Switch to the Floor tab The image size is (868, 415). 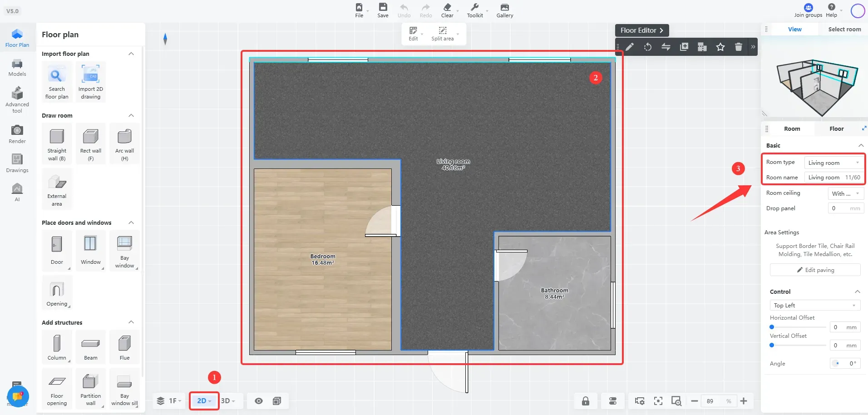(836, 128)
